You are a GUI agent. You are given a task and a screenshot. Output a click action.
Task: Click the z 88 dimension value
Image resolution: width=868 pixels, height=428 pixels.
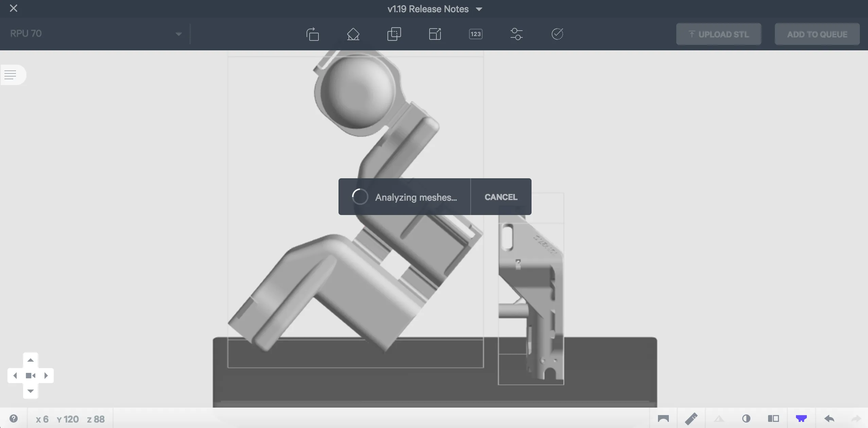coord(96,419)
